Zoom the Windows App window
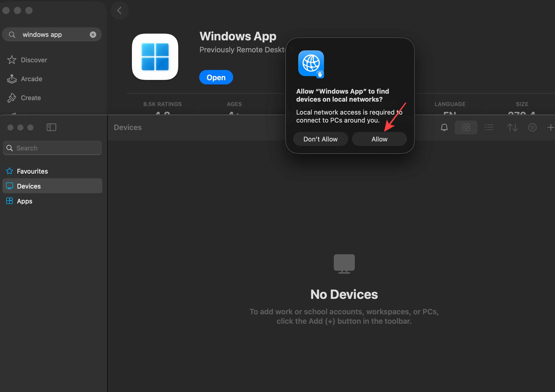Image resolution: width=555 pixels, height=392 pixels. coord(30,128)
